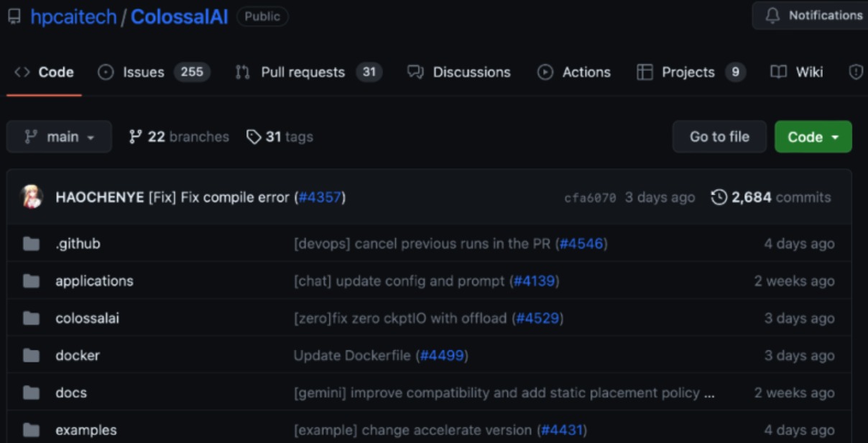Click the Projects table icon
868x443 pixels.
pos(645,72)
